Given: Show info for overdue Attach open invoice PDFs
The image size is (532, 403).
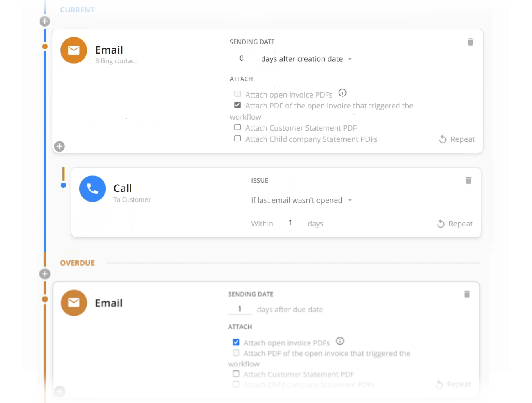Looking at the screenshot, I should point(340,341).
